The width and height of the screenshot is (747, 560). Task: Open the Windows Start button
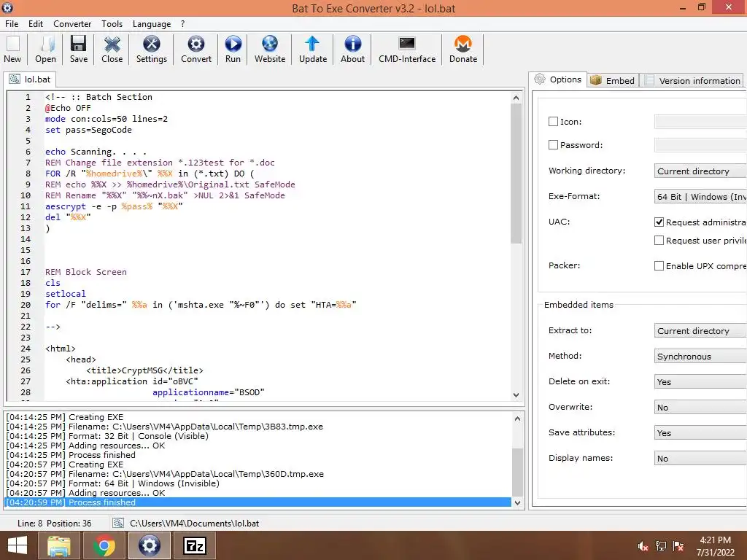click(x=17, y=545)
